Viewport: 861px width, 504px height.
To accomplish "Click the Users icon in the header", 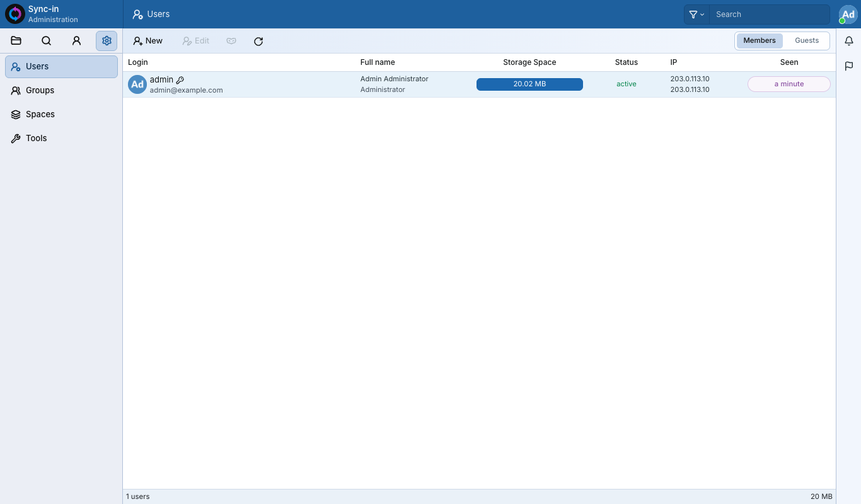I will tap(138, 14).
